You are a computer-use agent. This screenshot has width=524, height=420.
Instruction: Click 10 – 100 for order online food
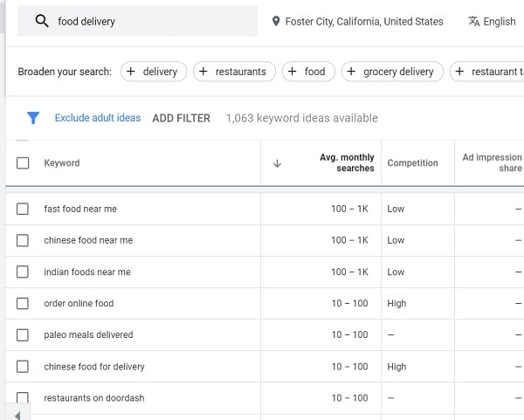click(349, 303)
